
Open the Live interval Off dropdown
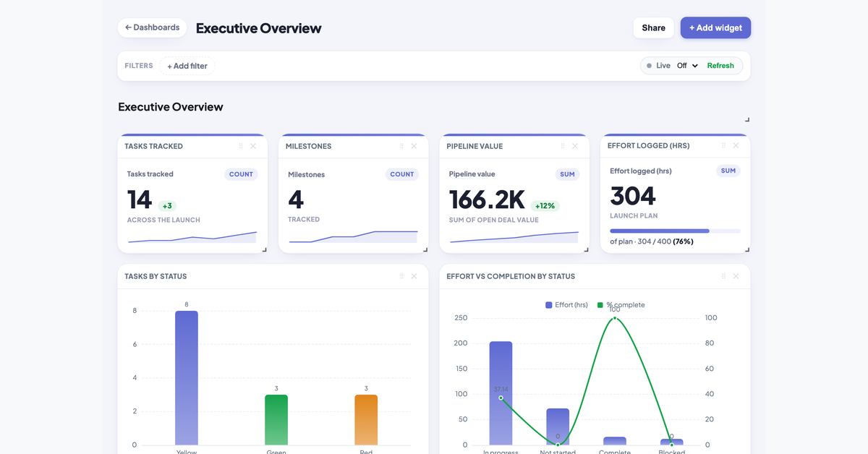tap(687, 66)
